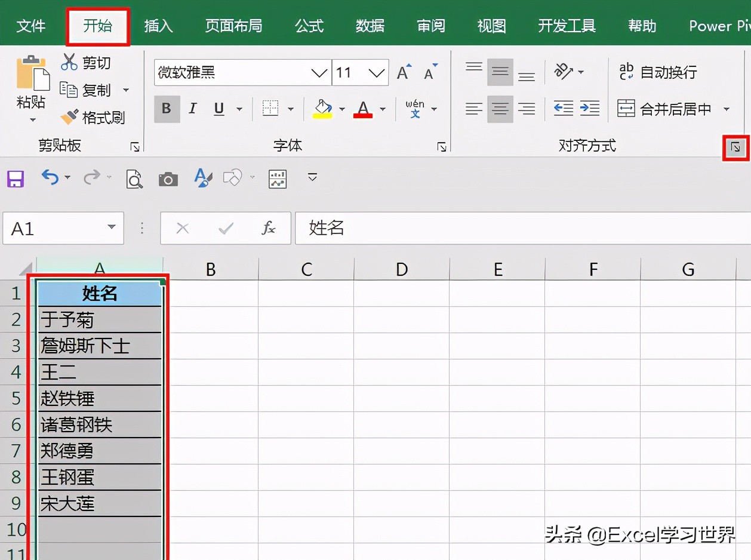Apply the red font color A
Image resolution: width=751 pixels, height=560 pixels.
coord(363,109)
